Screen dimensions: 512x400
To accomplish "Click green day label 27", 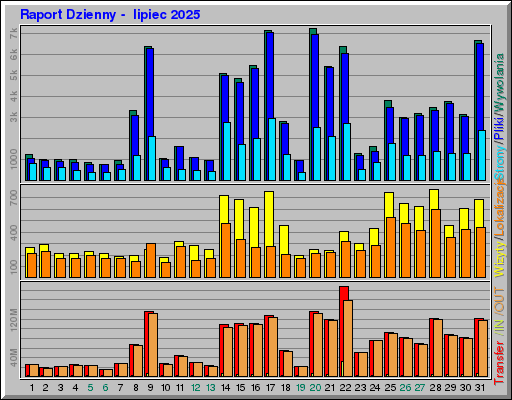I will [x=420, y=388].
